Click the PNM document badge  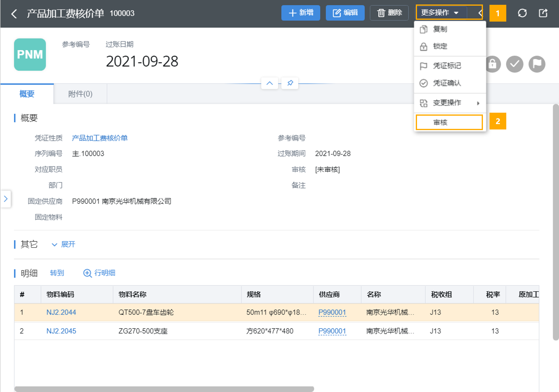[30, 55]
